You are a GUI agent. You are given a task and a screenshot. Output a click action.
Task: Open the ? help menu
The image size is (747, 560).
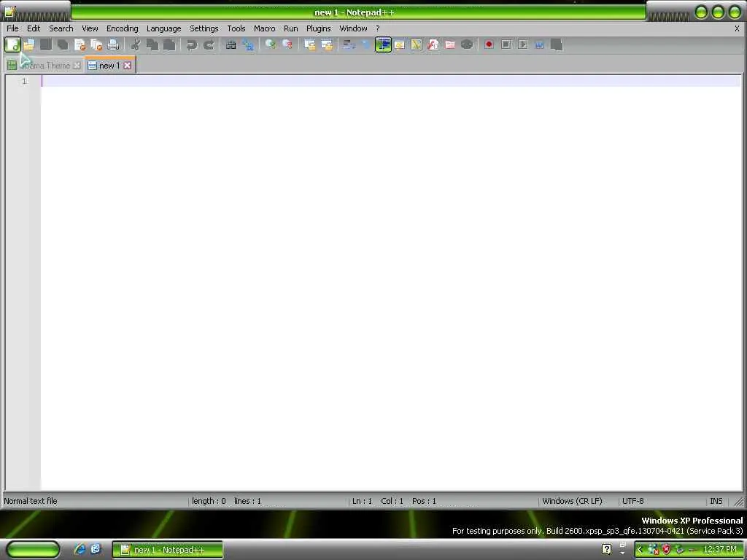377,28
